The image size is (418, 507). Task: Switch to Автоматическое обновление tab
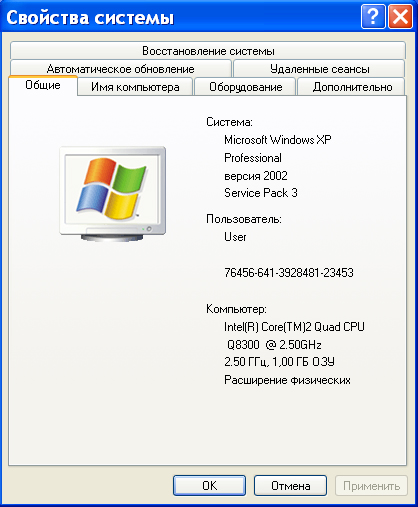(x=121, y=69)
